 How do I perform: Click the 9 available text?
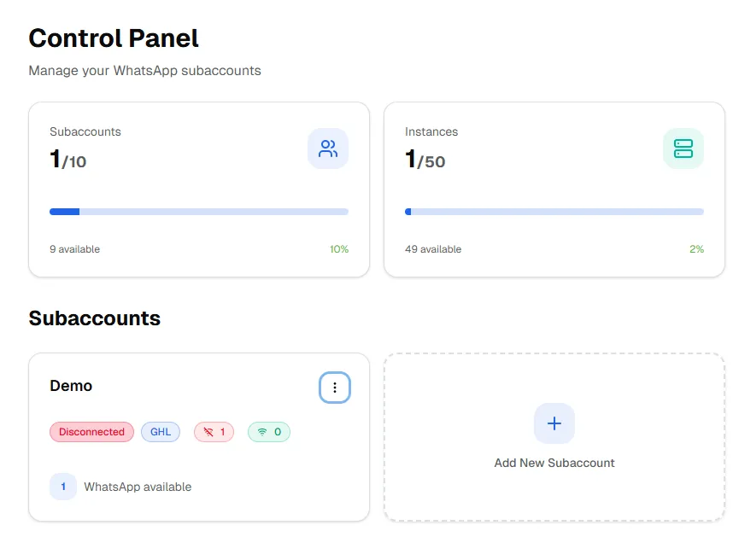pos(75,249)
